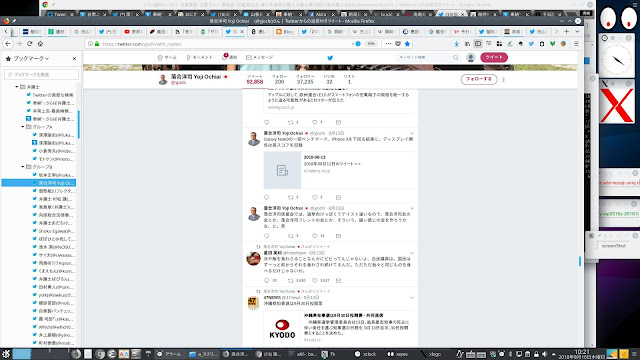
Task: Open the xlogo entry on the taskbar
Action: 431,354
